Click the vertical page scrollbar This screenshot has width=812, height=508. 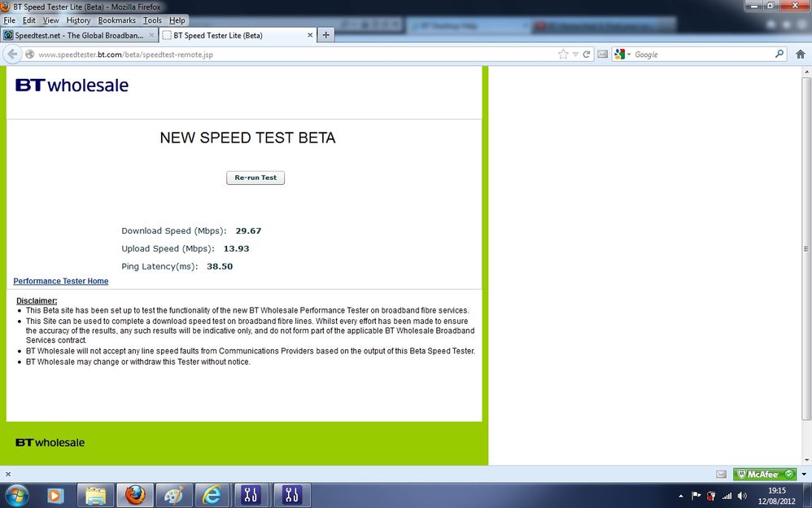[806, 249]
